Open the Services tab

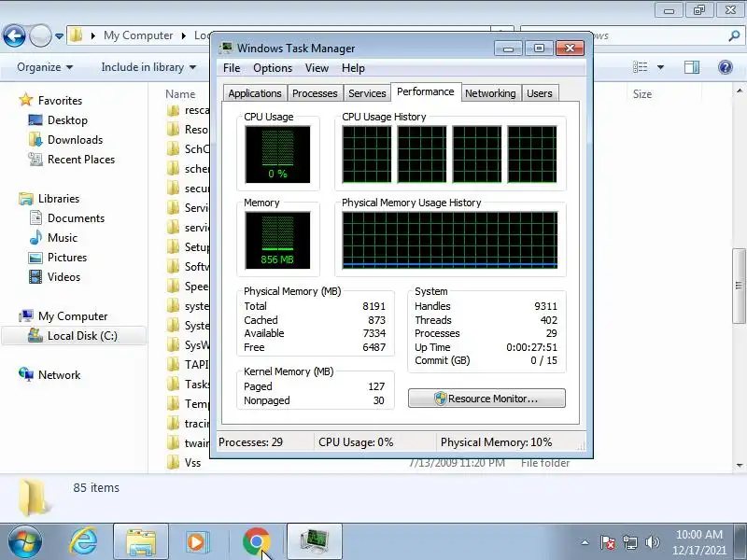coord(367,93)
